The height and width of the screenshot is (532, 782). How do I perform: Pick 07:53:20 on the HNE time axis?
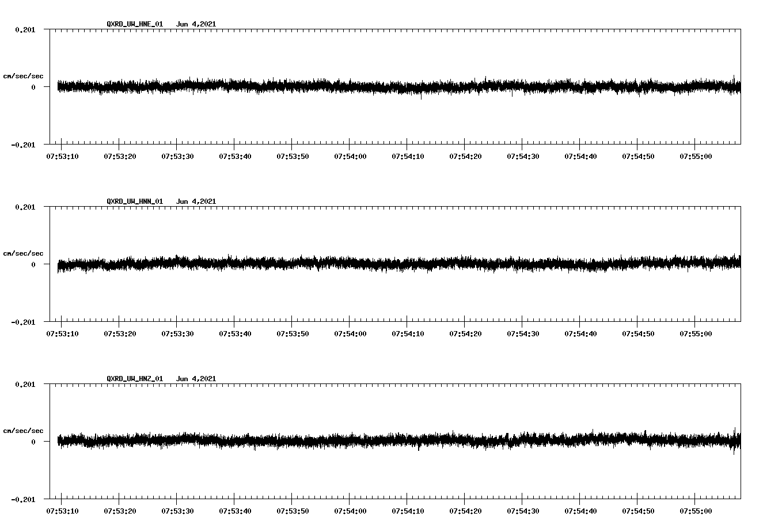click(120, 156)
